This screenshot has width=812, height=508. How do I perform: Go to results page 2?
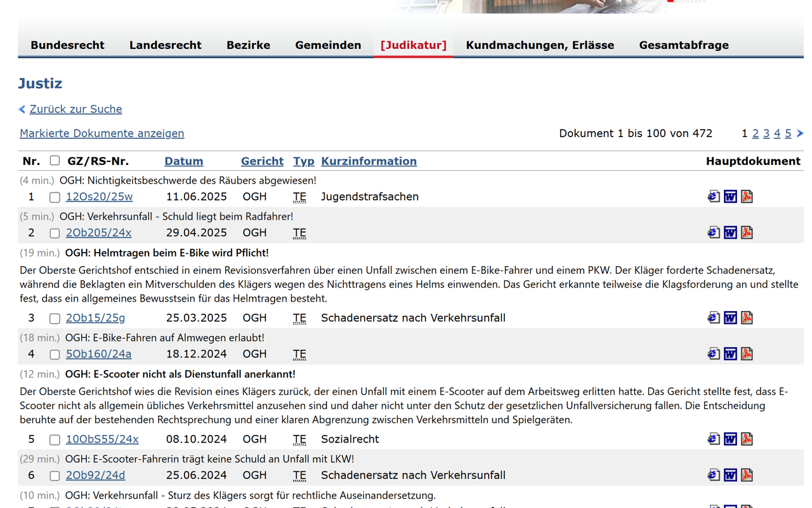(756, 133)
